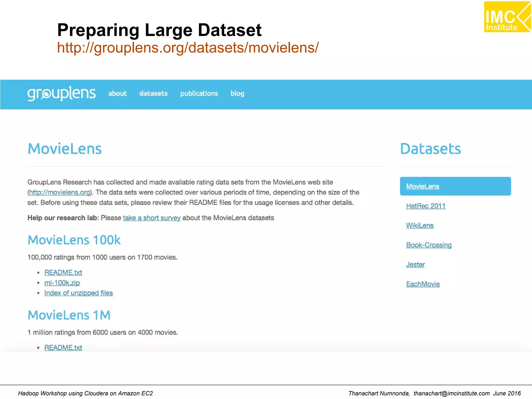Open the EachMovie dataset link
Screen dimensions: 532x399
423,284
